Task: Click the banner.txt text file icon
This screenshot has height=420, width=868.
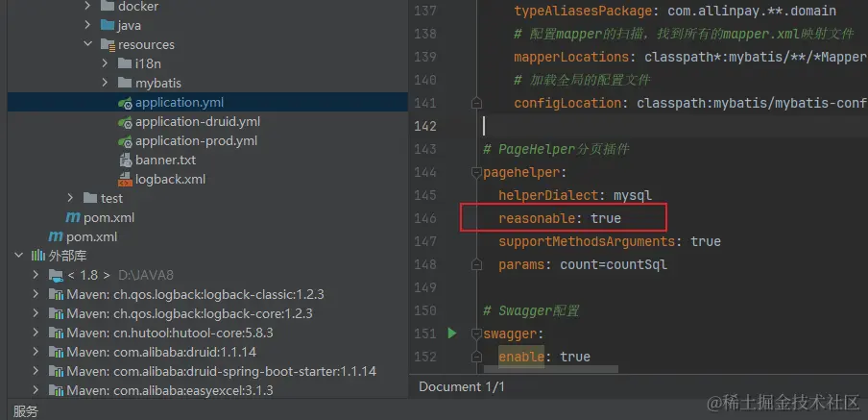Action: tap(125, 161)
